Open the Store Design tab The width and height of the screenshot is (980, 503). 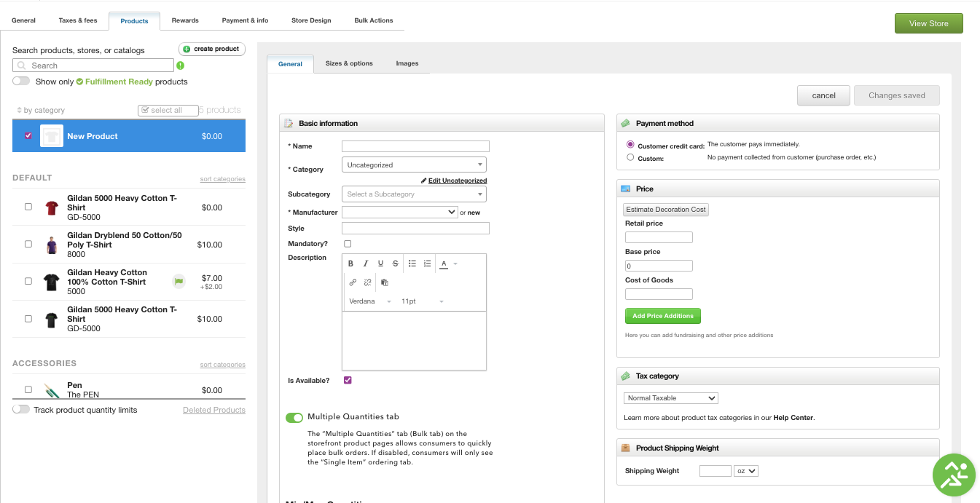(x=311, y=20)
